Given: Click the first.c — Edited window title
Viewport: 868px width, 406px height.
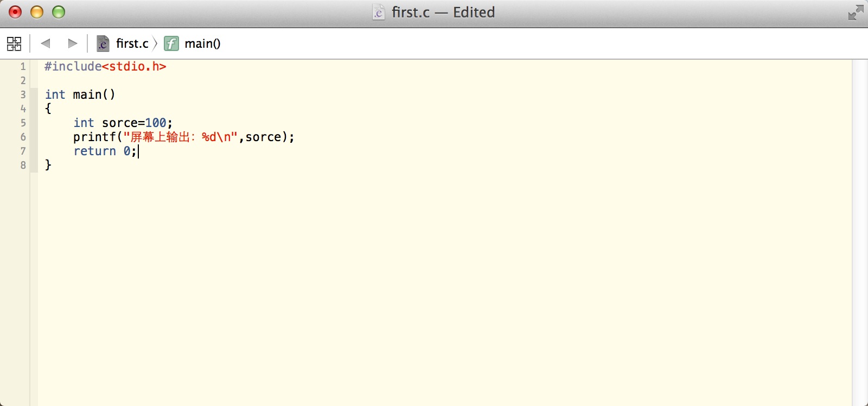Looking at the screenshot, I should (443, 12).
